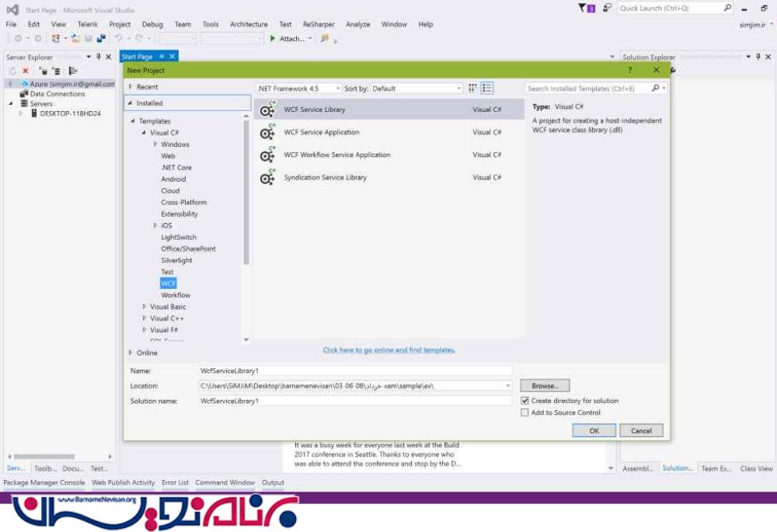Click the project Name input field

click(x=355, y=371)
